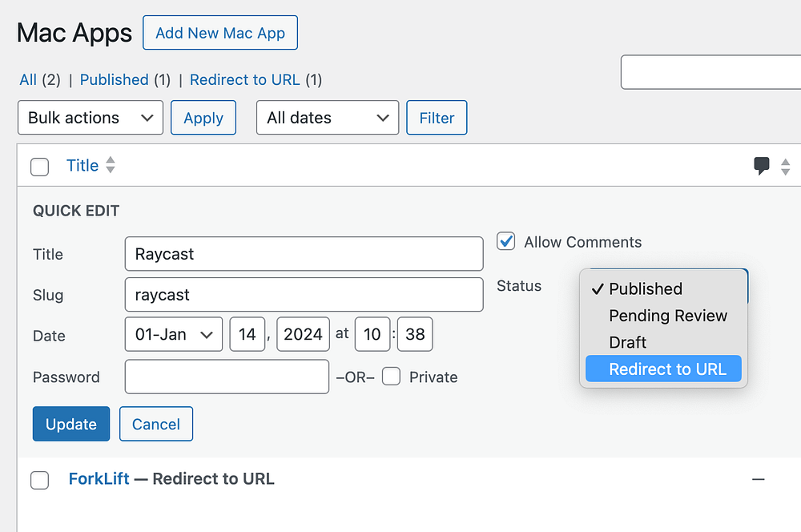Click sort arrows beside comments icon
Screen dimensions: 801x532
786,167
